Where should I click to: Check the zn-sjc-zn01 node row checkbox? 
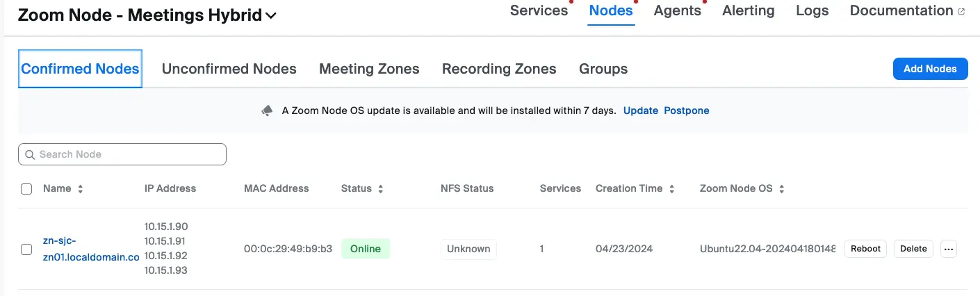tap(26, 249)
